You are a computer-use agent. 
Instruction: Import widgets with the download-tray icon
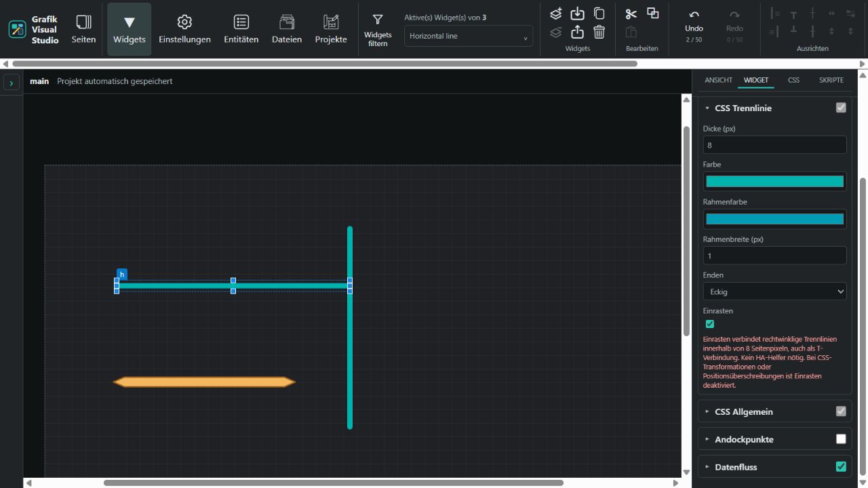click(577, 14)
